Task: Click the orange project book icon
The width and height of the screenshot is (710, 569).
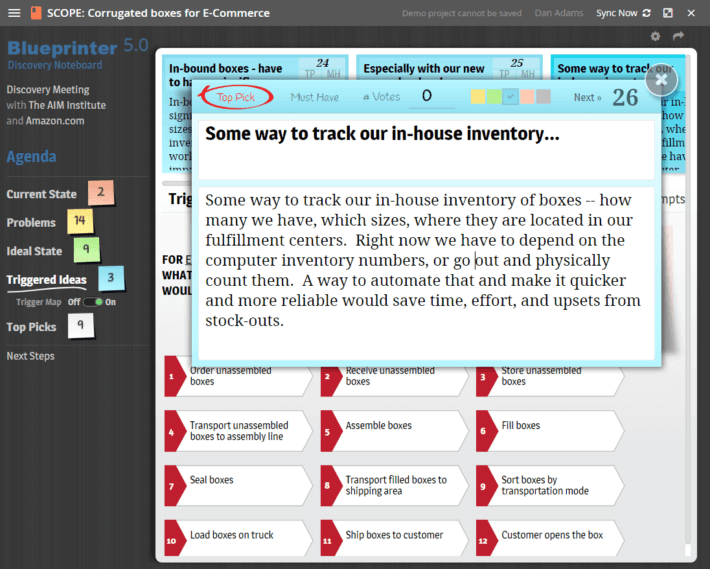Action: tap(36, 13)
